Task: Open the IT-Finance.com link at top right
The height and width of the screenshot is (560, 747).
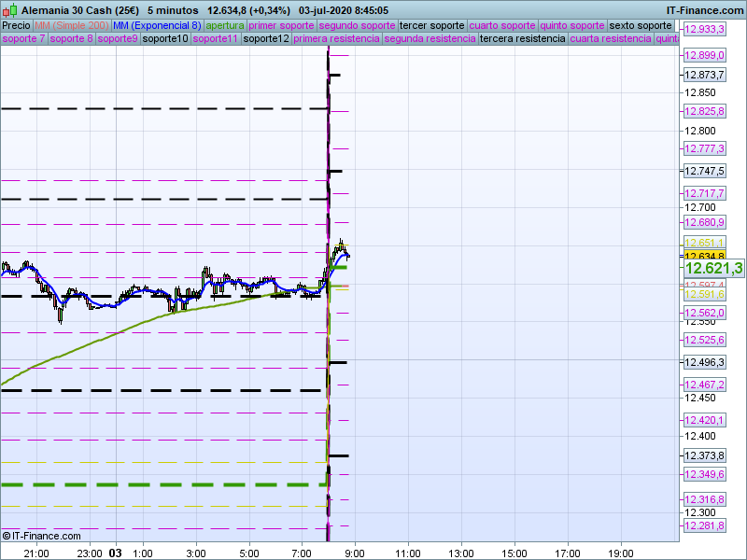Action: (x=705, y=9)
